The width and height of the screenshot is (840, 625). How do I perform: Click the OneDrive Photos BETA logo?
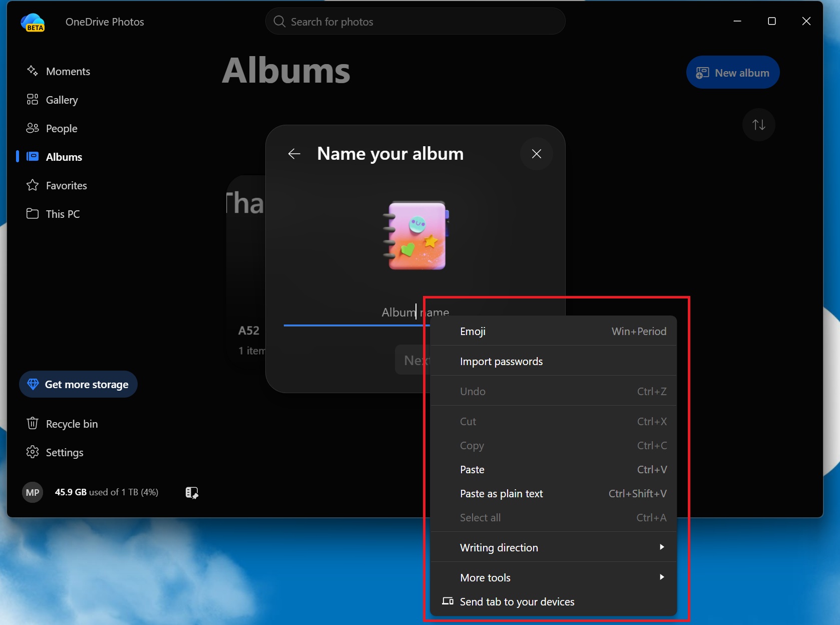[x=33, y=22]
